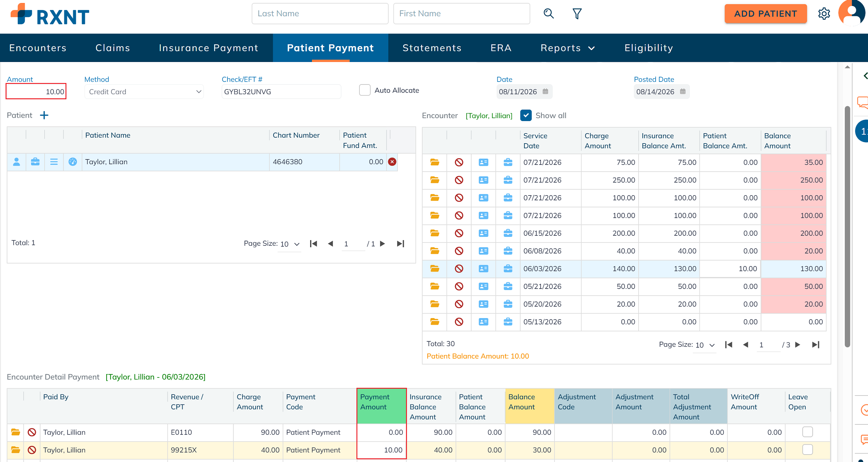Open the Method Credit Card dropdown
The height and width of the screenshot is (462, 868).
[144, 92]
